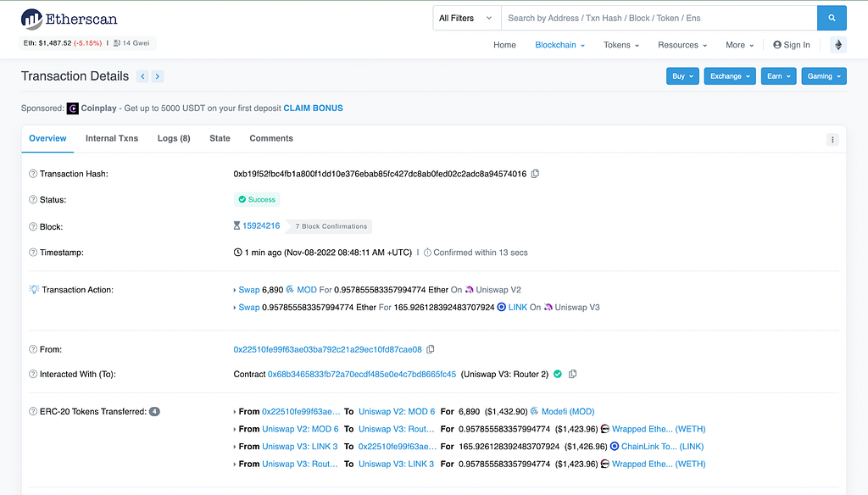Copy the transaction hash to clipboard
Screen dimensions: 868x495
pyautogui.click(x=535, y=174)
